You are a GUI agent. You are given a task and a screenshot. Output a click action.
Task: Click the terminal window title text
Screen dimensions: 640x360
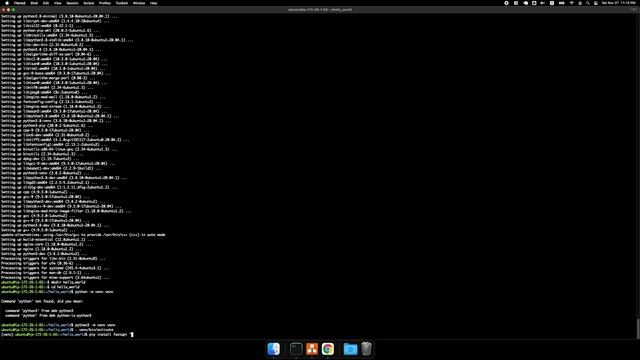320,9
